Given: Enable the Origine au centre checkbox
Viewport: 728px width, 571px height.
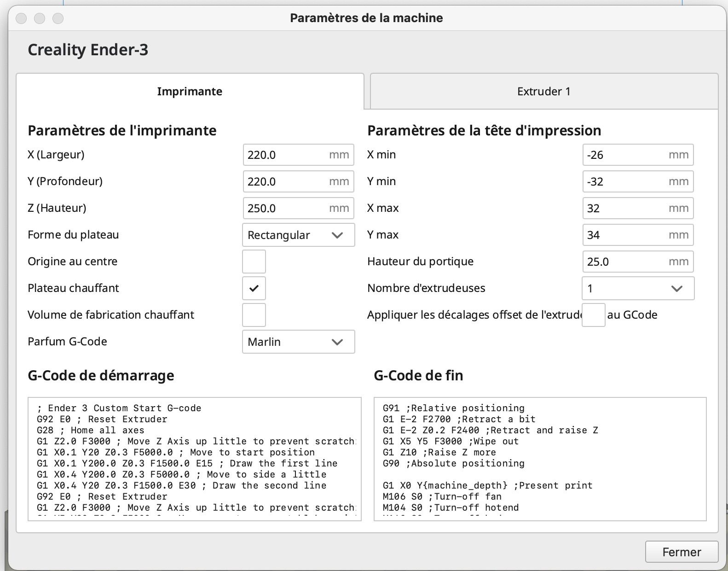Looking at the screenshot, I should coord(254,262).
